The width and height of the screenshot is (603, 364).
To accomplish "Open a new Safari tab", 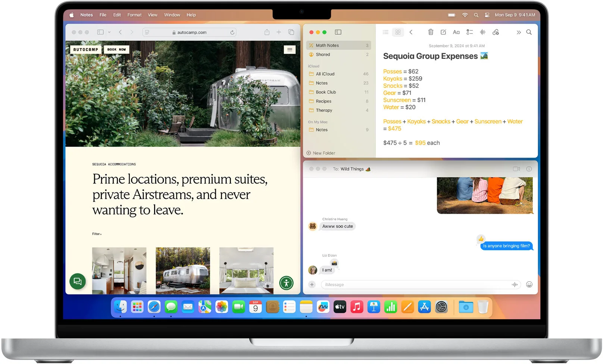I will click(279, 32).
